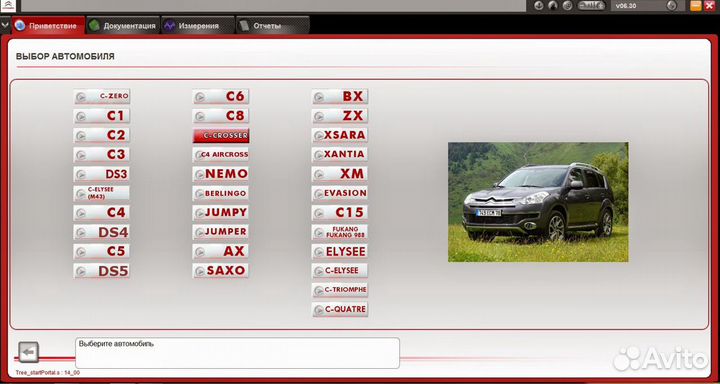This screenshot has height=384, width=720.
Task: Select the DS3 model
Action: click(x=102, y=174)
